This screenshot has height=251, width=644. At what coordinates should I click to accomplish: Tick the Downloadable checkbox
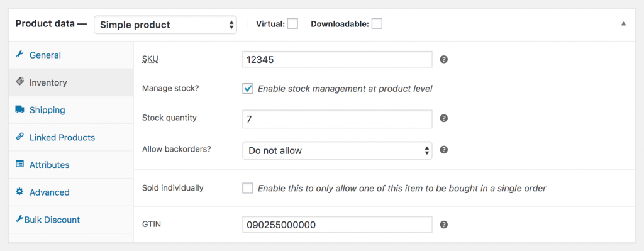tap(377, 24)
